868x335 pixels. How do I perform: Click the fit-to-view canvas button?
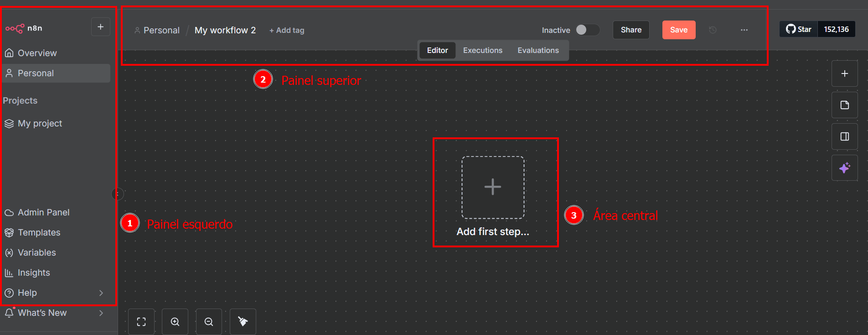point(141,322)
